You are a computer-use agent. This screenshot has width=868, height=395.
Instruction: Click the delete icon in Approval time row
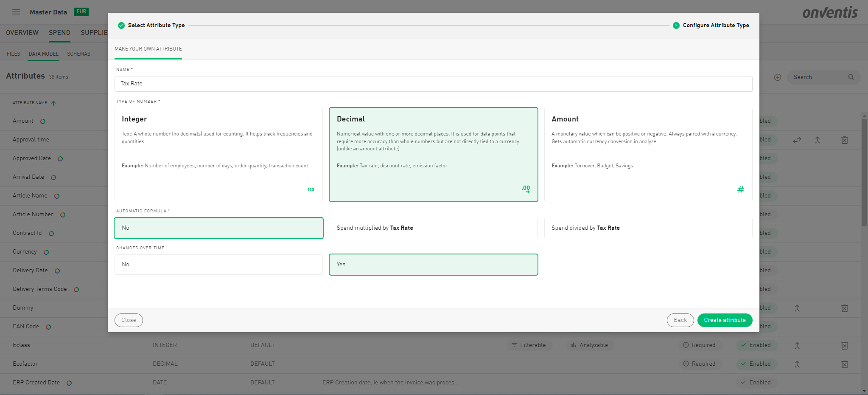(x=844, y=140)
